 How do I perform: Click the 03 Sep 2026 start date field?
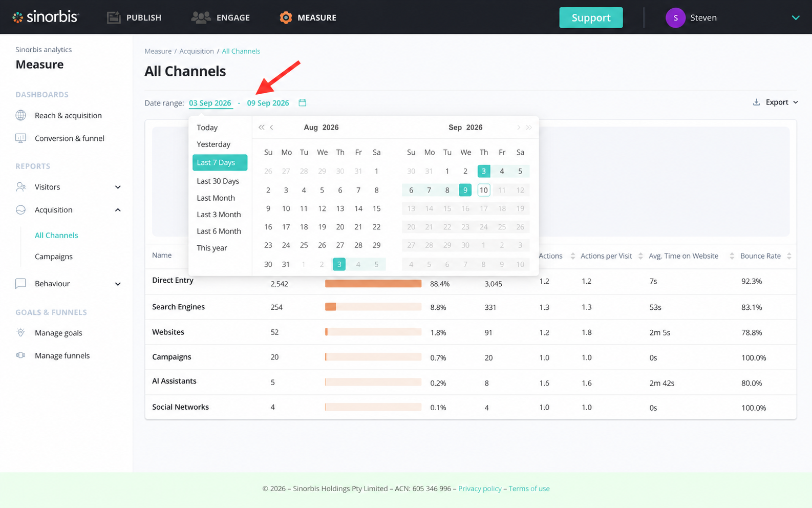[x=210, y=103]
